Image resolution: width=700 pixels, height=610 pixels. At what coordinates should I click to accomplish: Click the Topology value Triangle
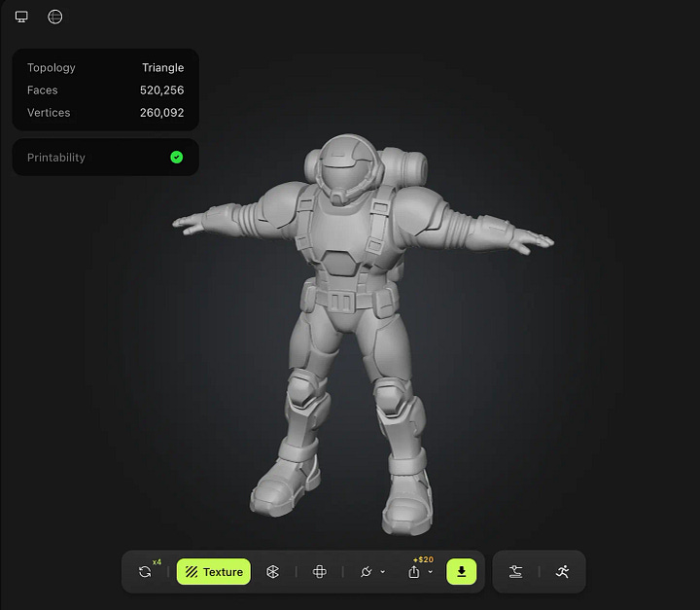point(163,67)
